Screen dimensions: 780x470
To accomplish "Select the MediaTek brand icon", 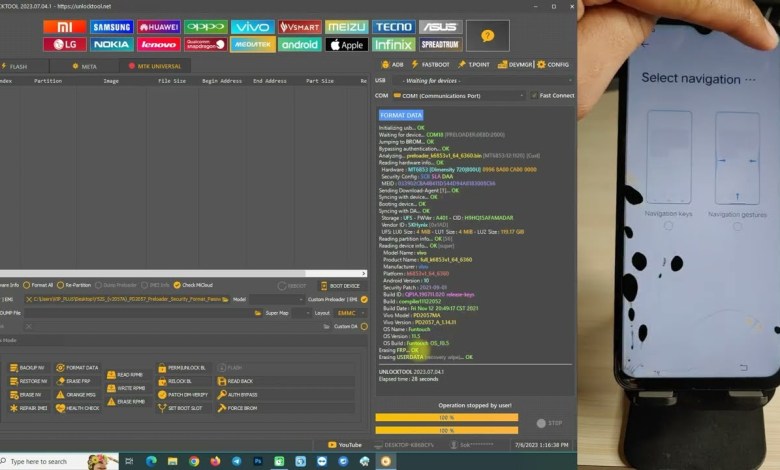I will (x=253, y=45).
